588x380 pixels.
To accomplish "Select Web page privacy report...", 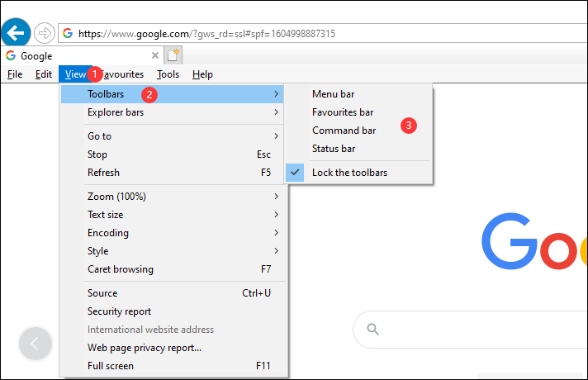I will click(172, 348).
